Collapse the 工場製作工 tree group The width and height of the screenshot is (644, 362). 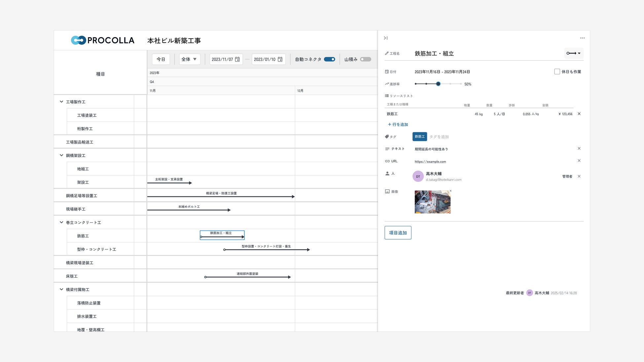(x=61, y=102)
